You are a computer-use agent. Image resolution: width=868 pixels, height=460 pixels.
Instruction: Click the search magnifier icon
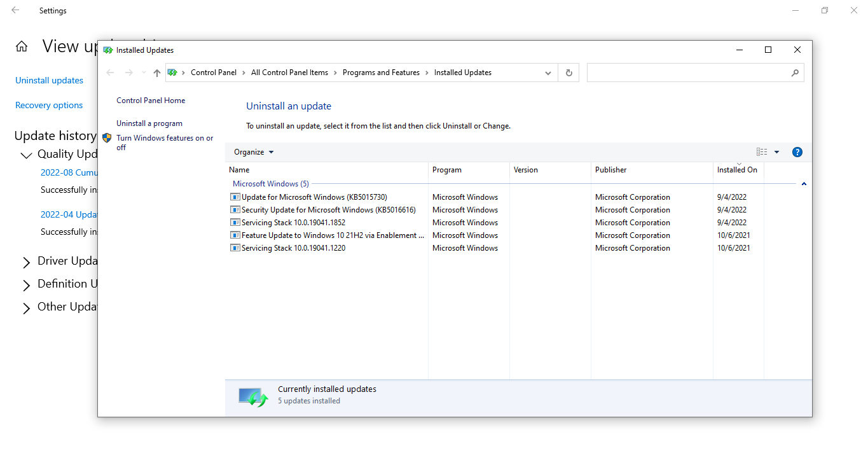point(795,73)
